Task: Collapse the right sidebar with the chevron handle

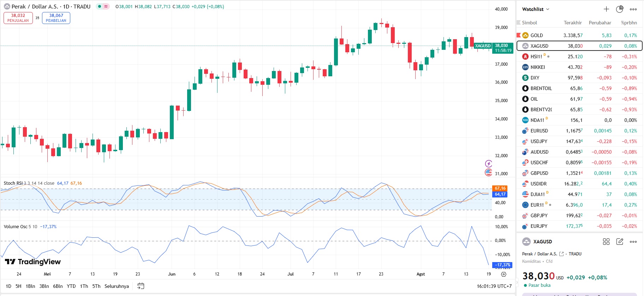Action: tap(516, 283)
